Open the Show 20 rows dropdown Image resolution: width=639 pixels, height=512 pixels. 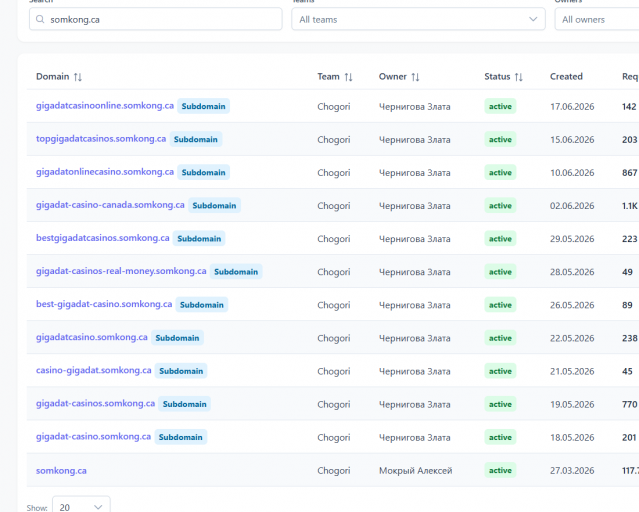pos(81,505)
